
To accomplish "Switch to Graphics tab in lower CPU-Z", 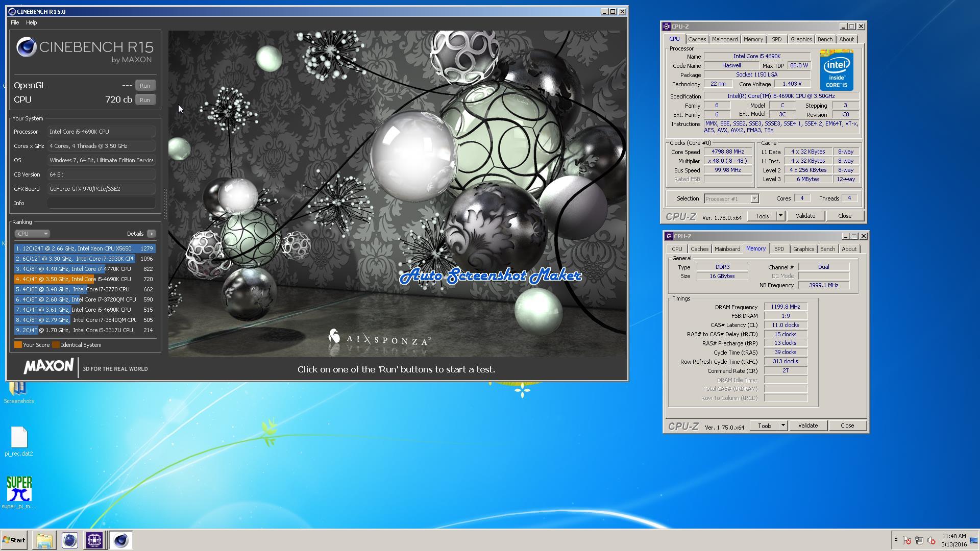I will tap(803, 249).
